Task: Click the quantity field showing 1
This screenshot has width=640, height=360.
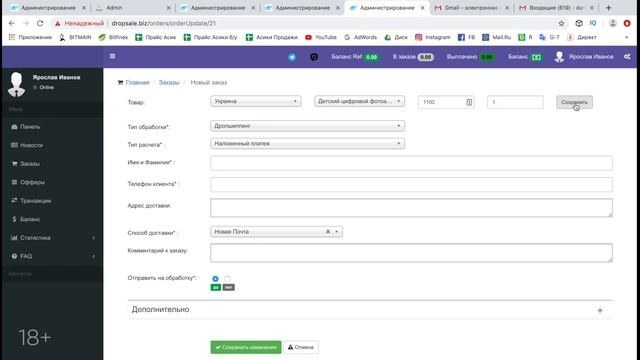Action: tap(515, 102)
